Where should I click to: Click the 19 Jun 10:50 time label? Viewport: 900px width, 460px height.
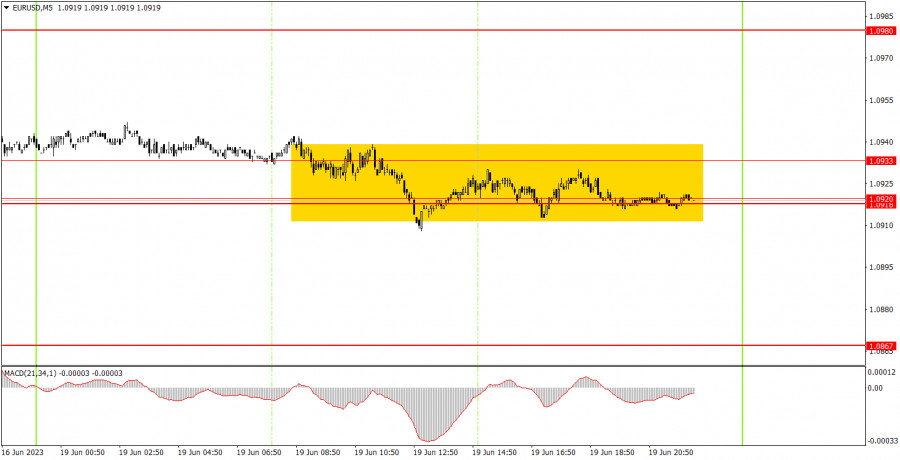click(375, 453)
